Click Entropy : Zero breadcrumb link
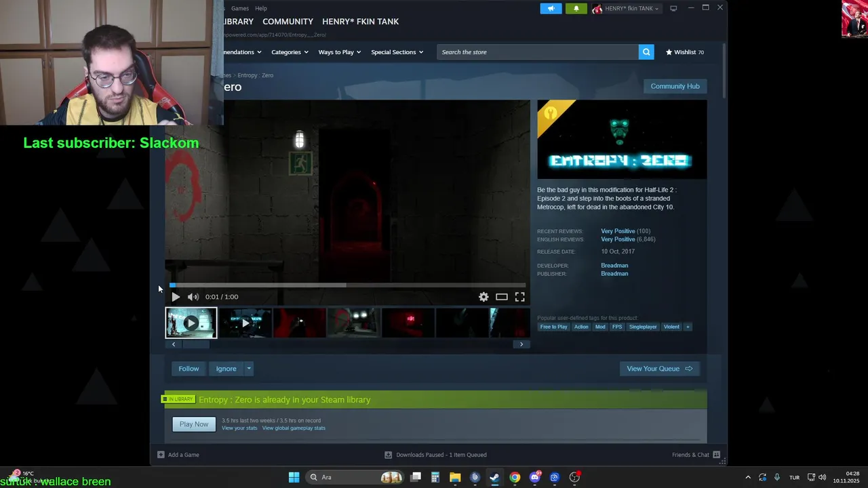Image resolution: width=868 pixels, height=488 pixels. 256,75
